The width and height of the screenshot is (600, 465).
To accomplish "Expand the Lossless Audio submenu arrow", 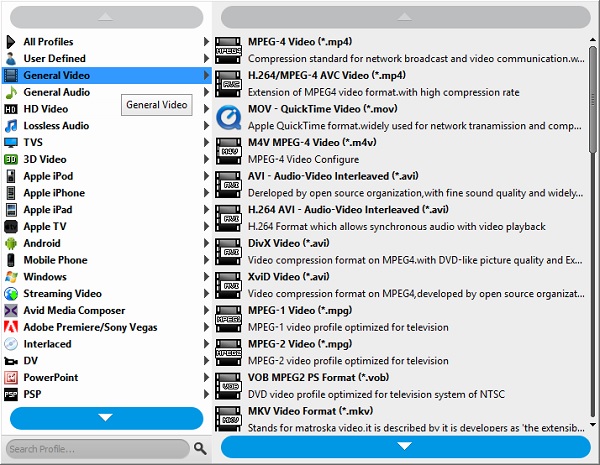I will coord(206,126).
